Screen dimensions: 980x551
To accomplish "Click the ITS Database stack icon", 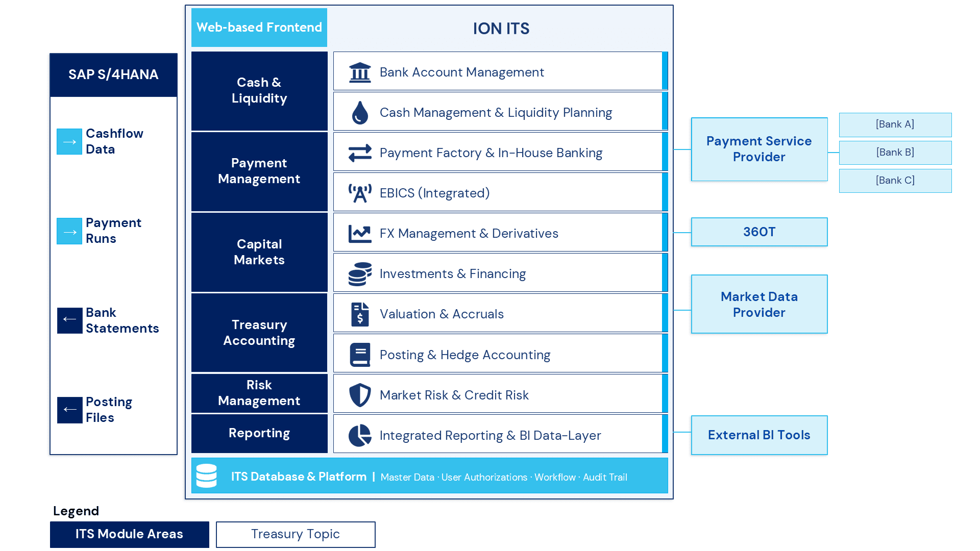I will (207, 475).
